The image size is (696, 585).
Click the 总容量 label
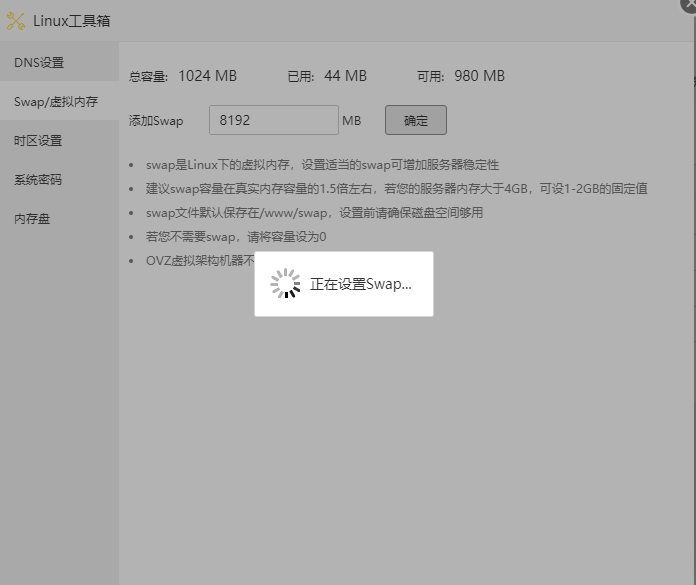tap(148, 77)
